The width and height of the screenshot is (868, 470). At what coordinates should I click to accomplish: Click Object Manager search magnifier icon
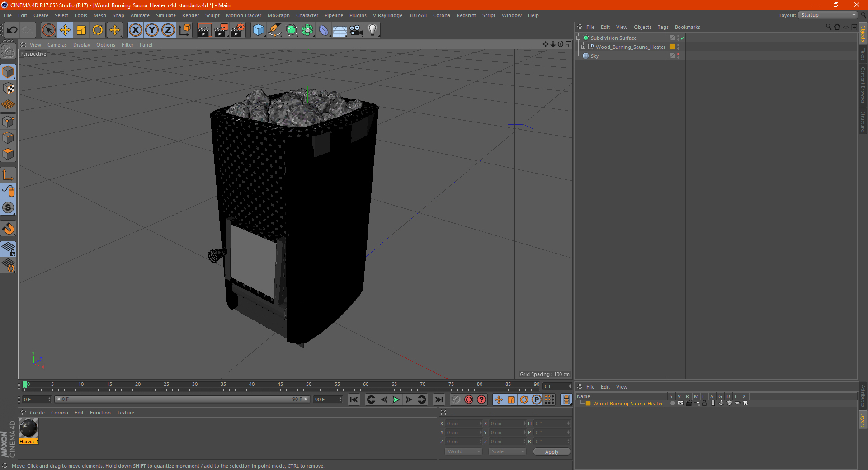click(x=829, y=27)
